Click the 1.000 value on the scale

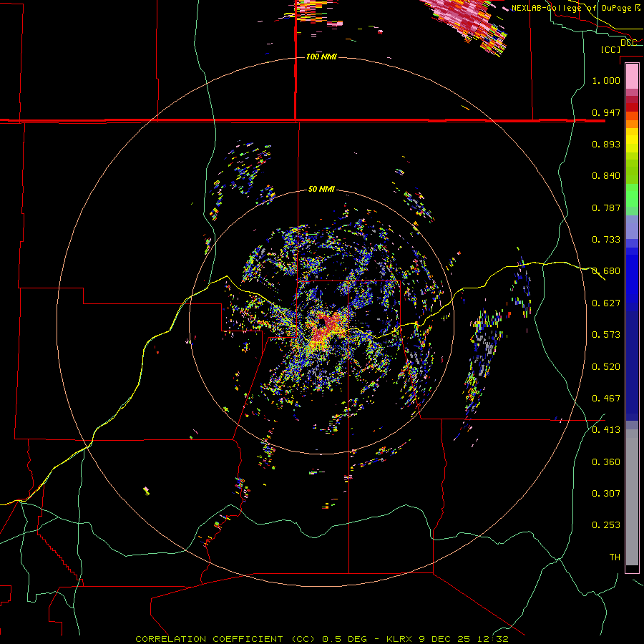(606, 80)
